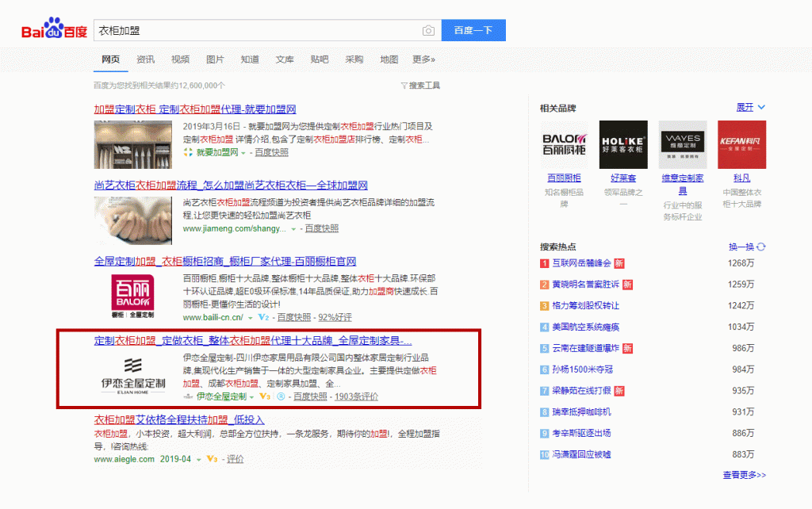Open 百度快照 for 就要加盟网 result
The image size is (812, 509).
tap(271, 153)
